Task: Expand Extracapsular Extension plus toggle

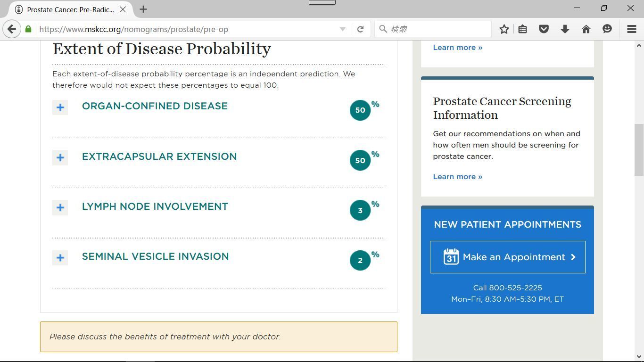Action: pos(60,157)
